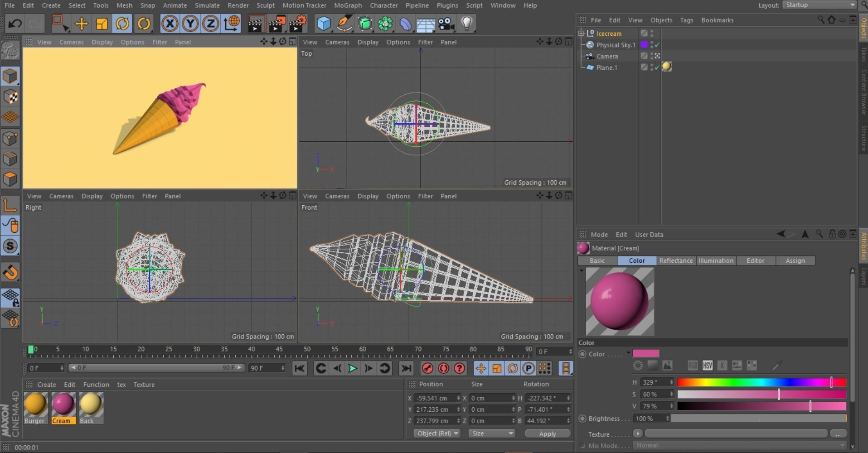
Task: Click frame 45 on the timeline ruler
Action: pyautogui.click(x=279, y=349)
